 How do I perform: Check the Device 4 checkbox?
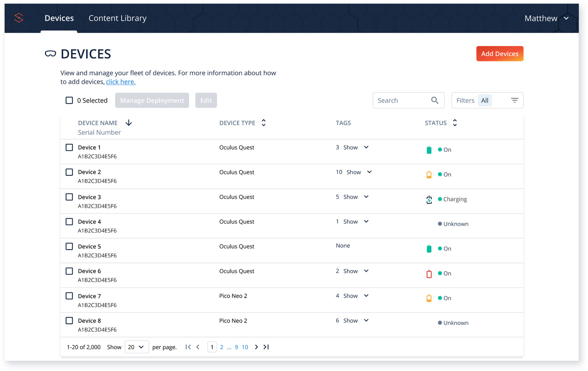[69, 222]
